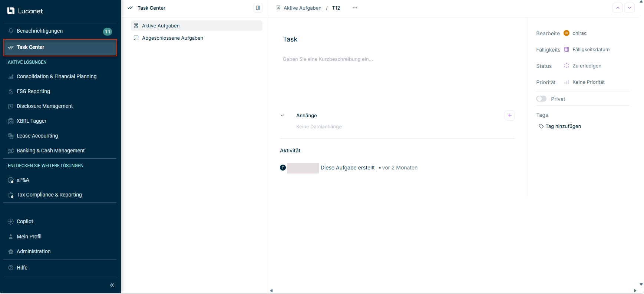Click the T12 breadcrumb
Viewport: 644px width, 294px height.
point(336,8)
